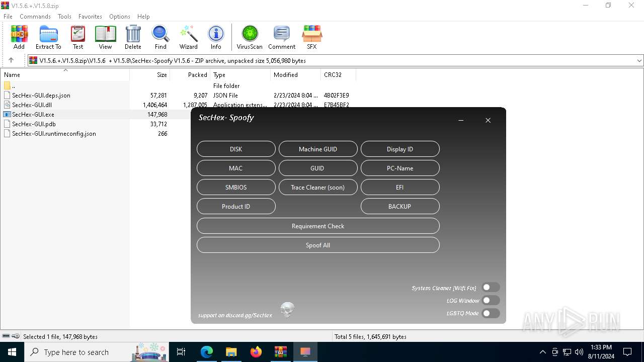The height and width of the screenshot is (362, 644).
Task: Click the Spoof All button
Action: pyautogui.click(x=318, y=245)
